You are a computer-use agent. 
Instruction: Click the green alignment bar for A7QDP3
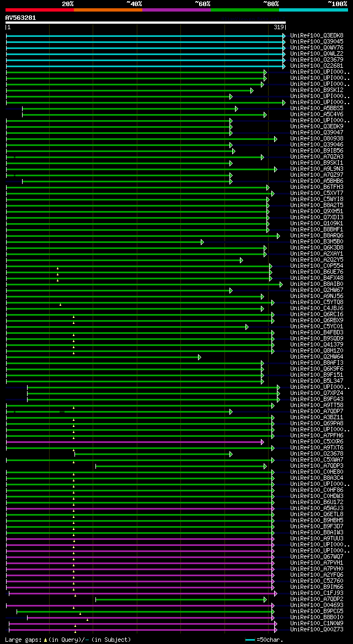[181, 466]
